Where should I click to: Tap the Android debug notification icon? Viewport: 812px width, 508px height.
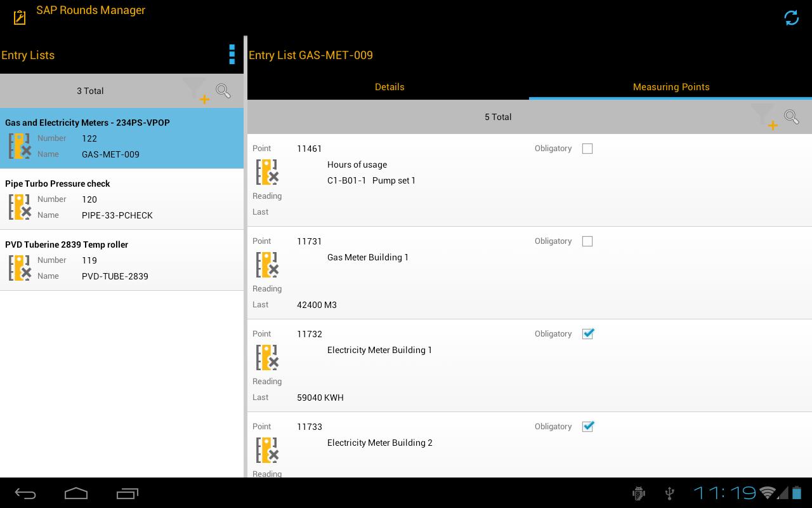click(x=639, y=493)
